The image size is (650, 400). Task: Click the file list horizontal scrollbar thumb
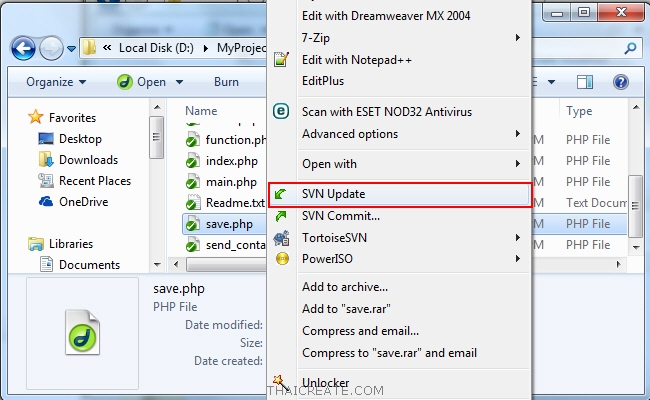click(x=226, y=264)
